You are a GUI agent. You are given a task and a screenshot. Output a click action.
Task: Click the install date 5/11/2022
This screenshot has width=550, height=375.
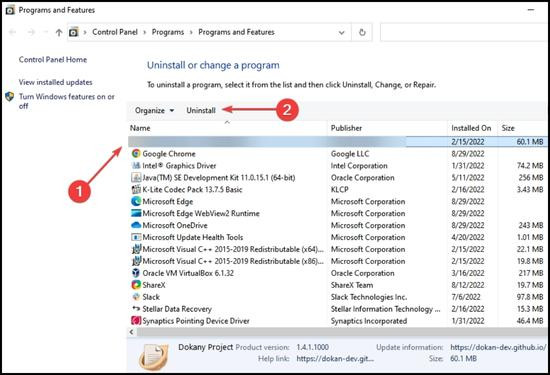pyautogui.click(x=468, y=178)
